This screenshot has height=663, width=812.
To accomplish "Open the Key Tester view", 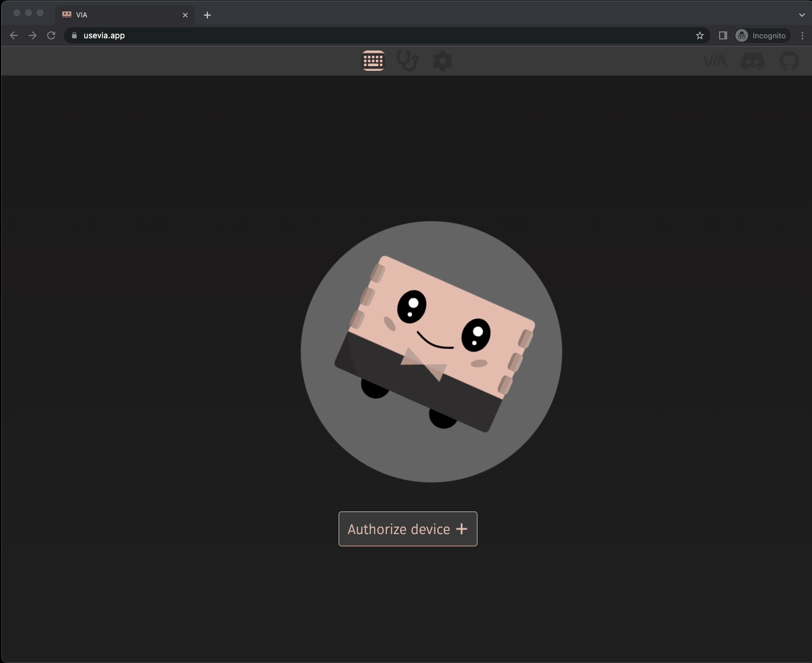I will tap(408, 60).
